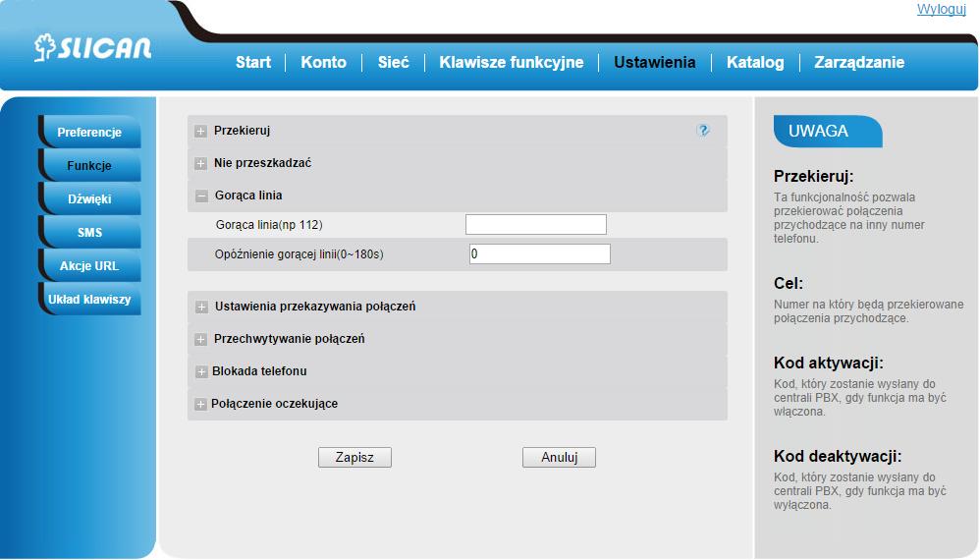This screenshot has width=980, height=560.
Task: Open the Zarządzanie menu tab
Action: pyautogui.click(x=859, y=63)
